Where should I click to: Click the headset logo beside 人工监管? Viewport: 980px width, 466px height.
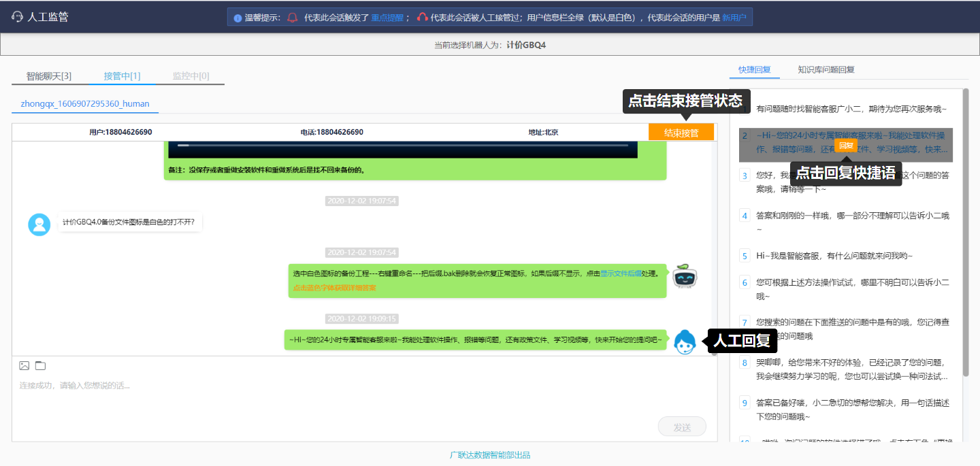(x=18, y=17)
